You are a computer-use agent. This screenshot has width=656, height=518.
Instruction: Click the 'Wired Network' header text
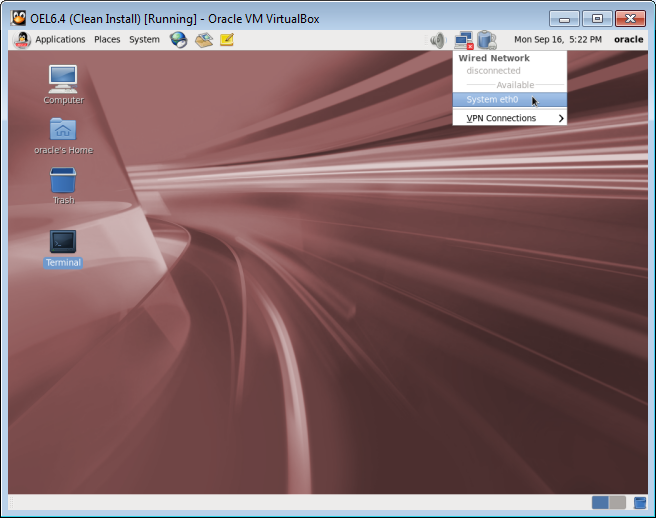[x=494, y=58]
